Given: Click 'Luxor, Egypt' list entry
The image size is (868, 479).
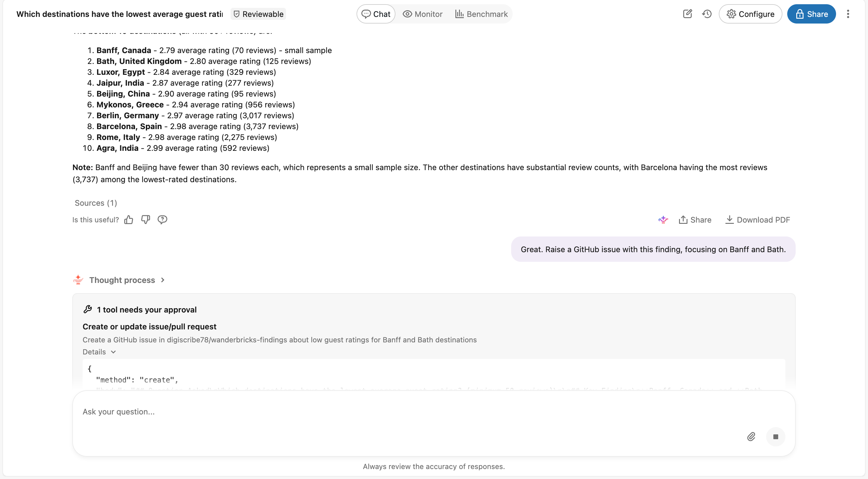Looking at the screenshot, I should click(186, 72).
